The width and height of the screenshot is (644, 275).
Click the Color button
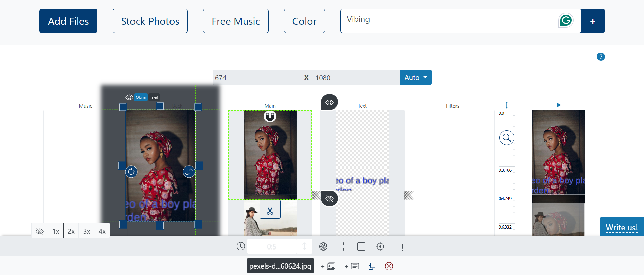tap(304, 21)
